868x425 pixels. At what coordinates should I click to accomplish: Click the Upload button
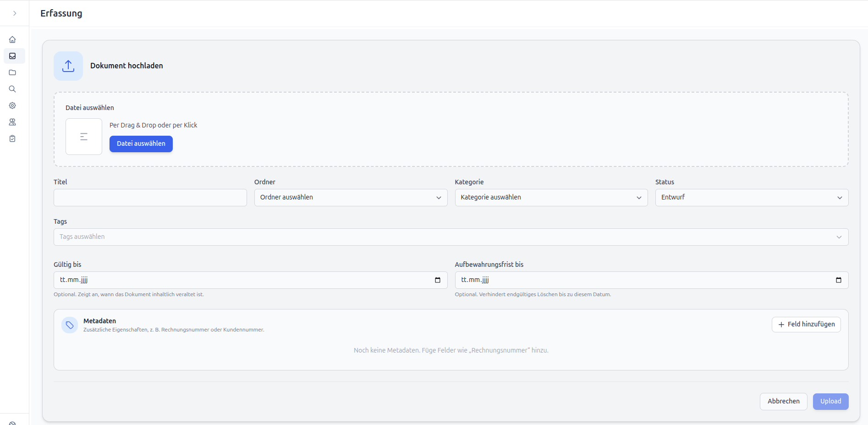(831, 402)
